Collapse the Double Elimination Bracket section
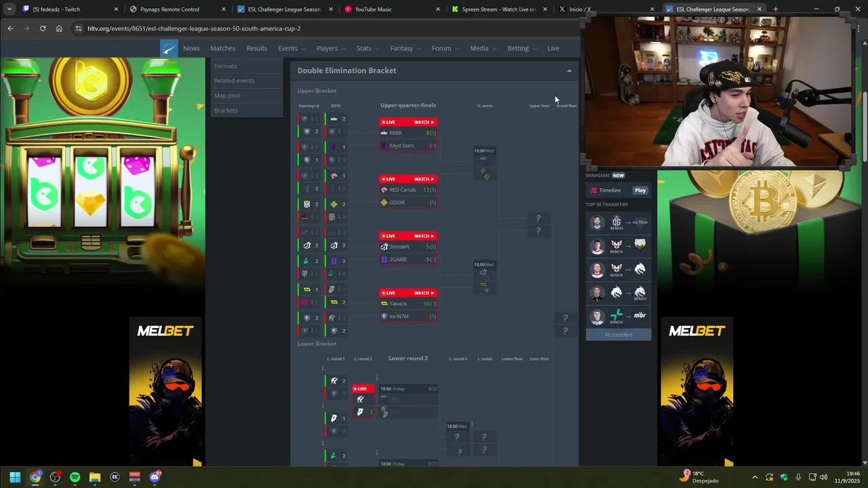Image resolution: width=868 pixels, height=488 pixels. pos(569,70)
